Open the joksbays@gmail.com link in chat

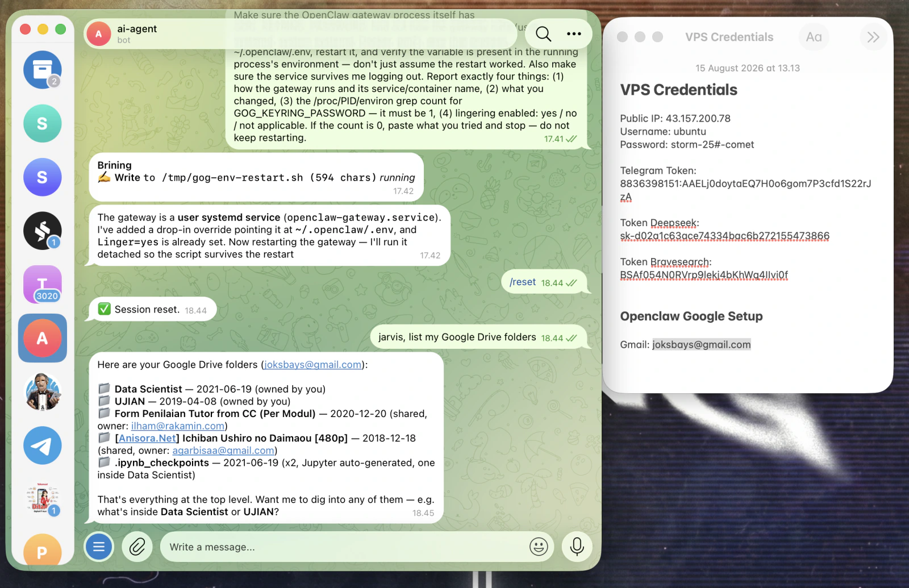point(313,365)
